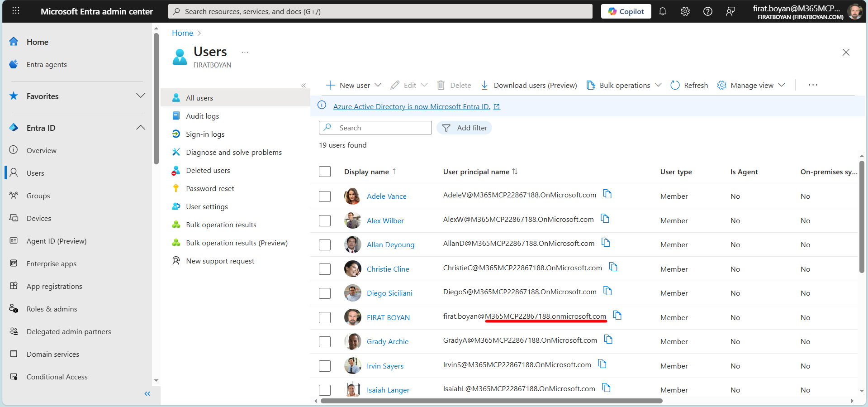Image resolution: width=868 pixels, height=407 pixels.
Task: Open the help question mark icon
Action: [x=708, y=11]
